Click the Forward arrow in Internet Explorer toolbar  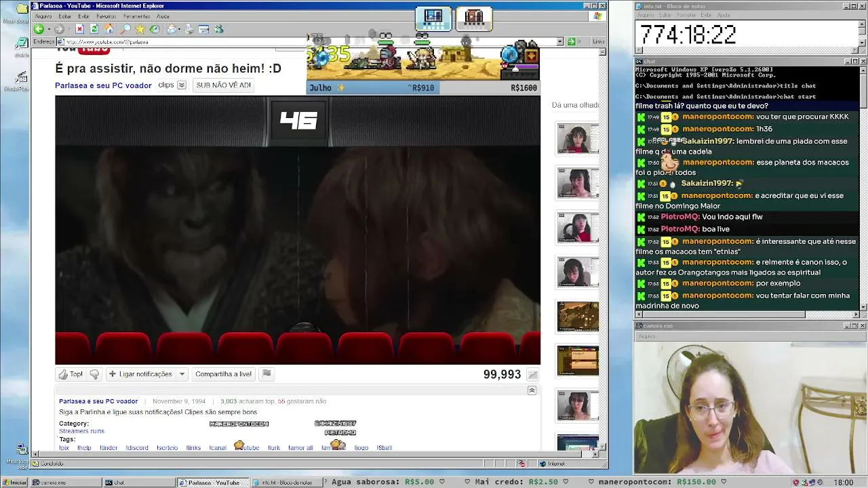click(x=59, y=29)
